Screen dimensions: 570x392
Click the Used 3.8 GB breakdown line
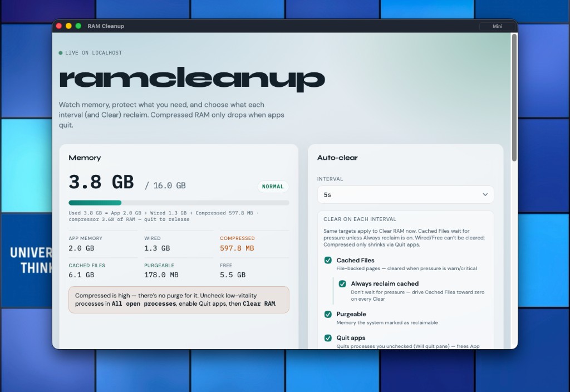[164, 216]
